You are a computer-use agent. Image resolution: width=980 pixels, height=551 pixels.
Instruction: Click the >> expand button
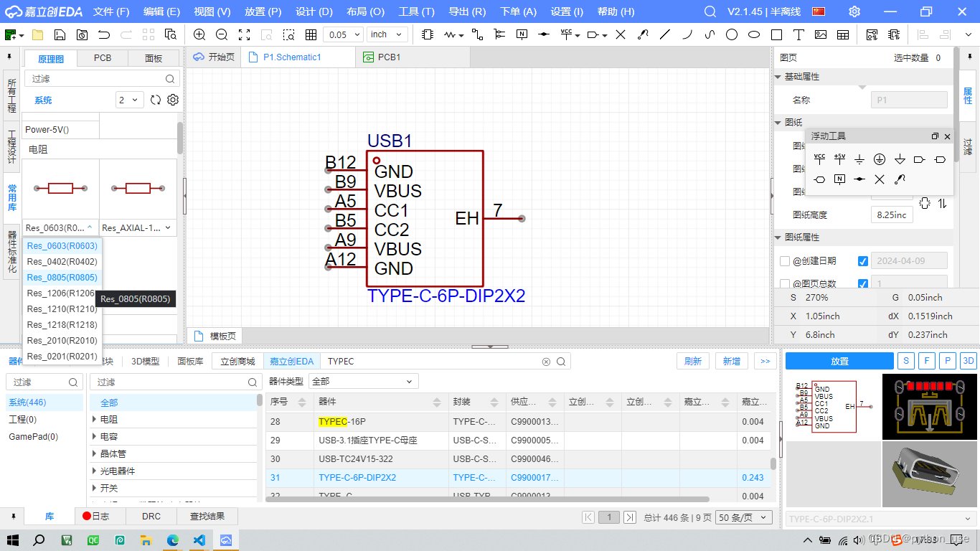coord(765,362)
